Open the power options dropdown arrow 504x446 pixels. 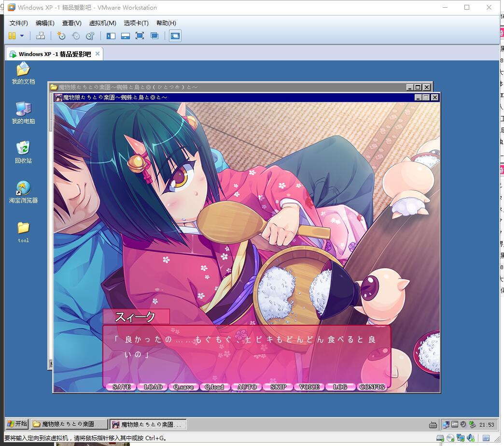pos(22,36)
